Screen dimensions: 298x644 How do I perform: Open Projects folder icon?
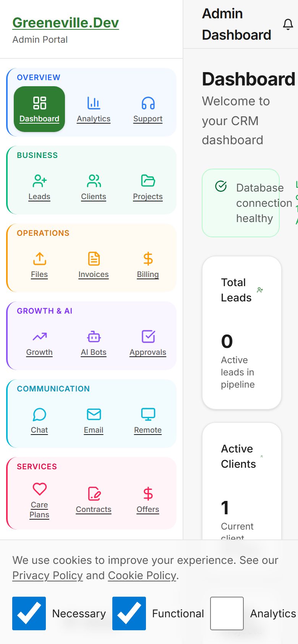tap(148, 181)
